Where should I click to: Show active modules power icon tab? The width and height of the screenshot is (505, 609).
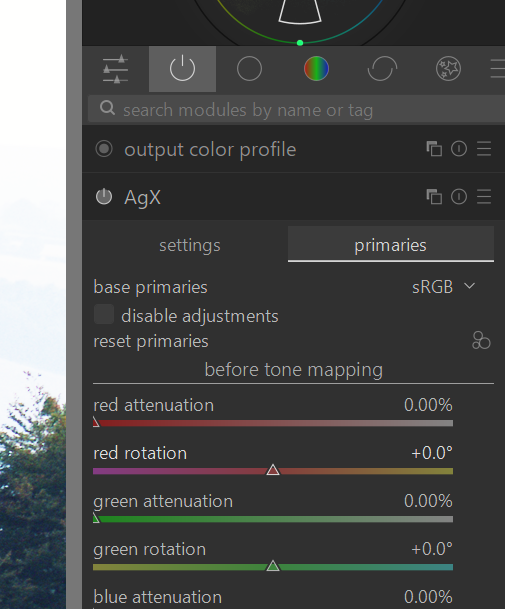(182, 69)
